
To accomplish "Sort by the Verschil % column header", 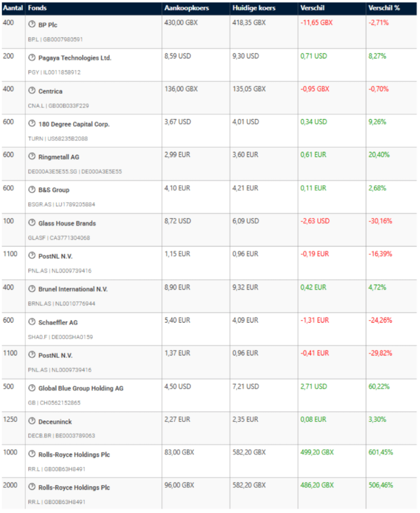I will [x=385, y=8].
